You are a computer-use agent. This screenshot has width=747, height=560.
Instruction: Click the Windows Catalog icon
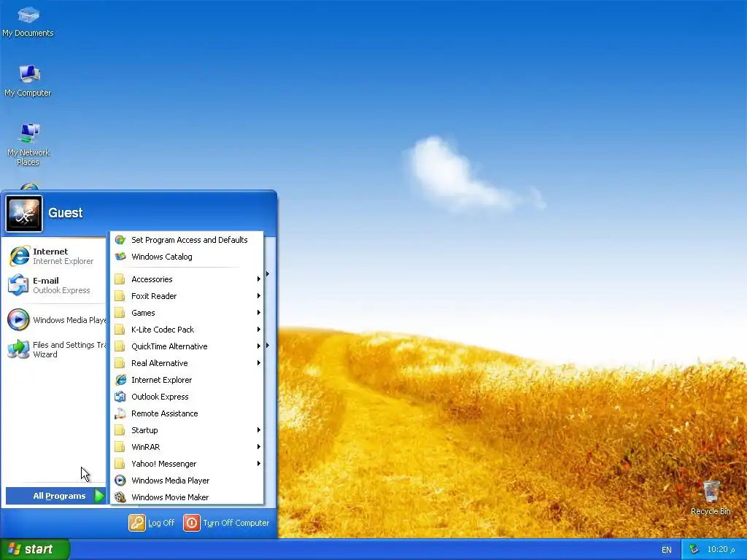point(120,257)
